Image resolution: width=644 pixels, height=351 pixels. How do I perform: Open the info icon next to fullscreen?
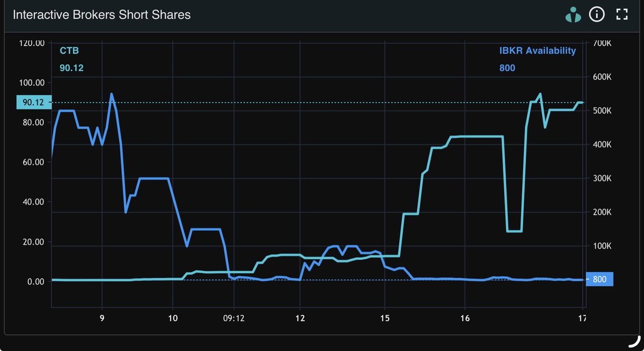coord(597,14)
